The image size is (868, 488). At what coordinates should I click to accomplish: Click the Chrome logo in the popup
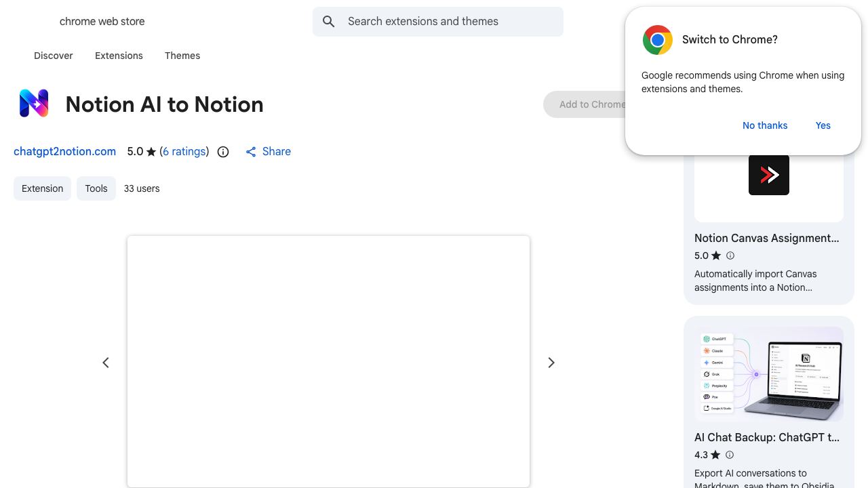(x=657, y=40)
